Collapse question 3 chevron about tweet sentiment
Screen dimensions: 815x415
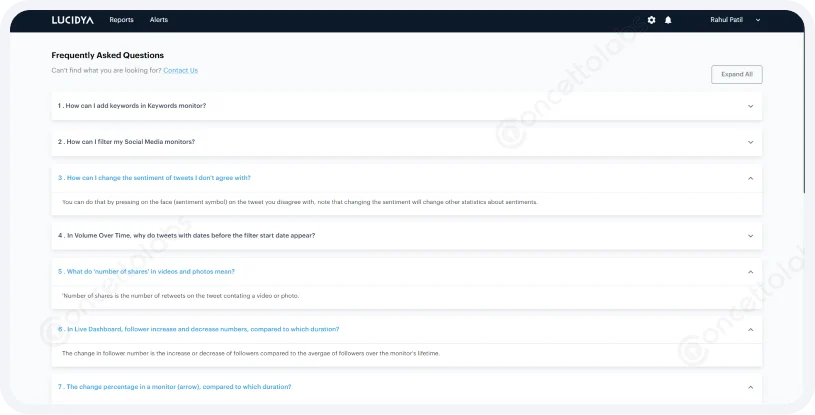751,178
